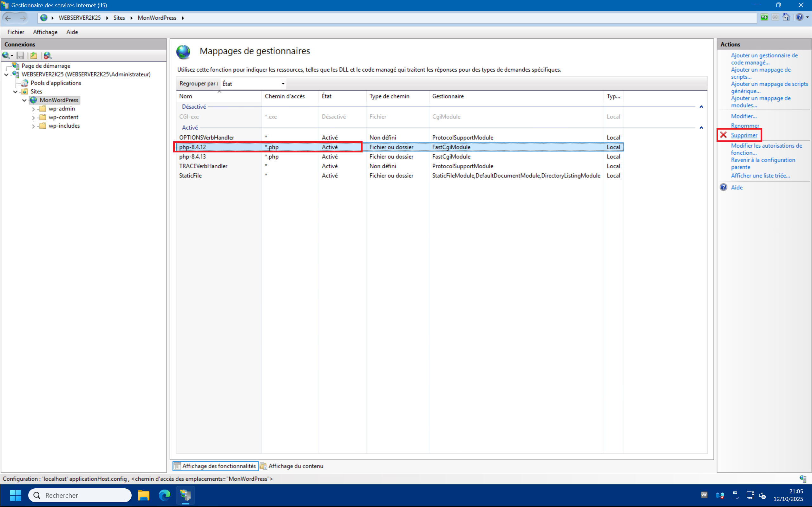The width and height of the screenshot is (812, 507).
Task: Open Microsoft Edge from the taskbar
Action: [x=164, y=495]
